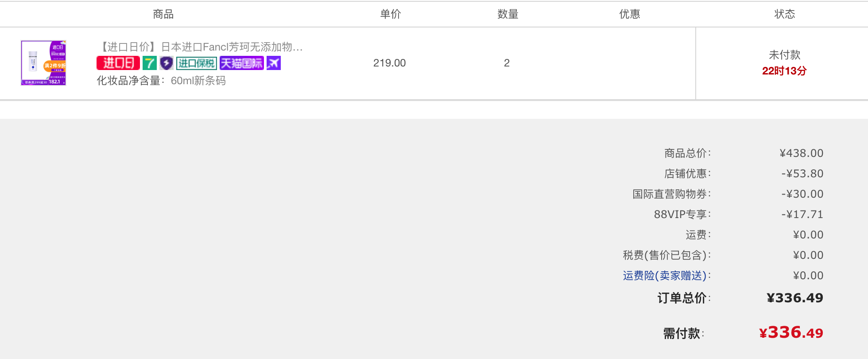Select the 运费险 row's ¥0.00 amount
This screenshot has width=868, height=359.
pos(808,276)
